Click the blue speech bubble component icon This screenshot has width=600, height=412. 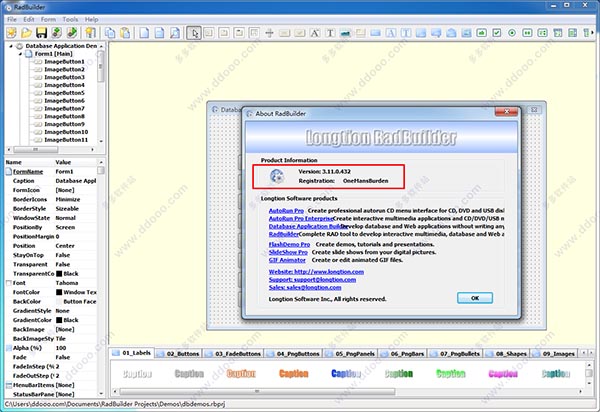point(436,33)
